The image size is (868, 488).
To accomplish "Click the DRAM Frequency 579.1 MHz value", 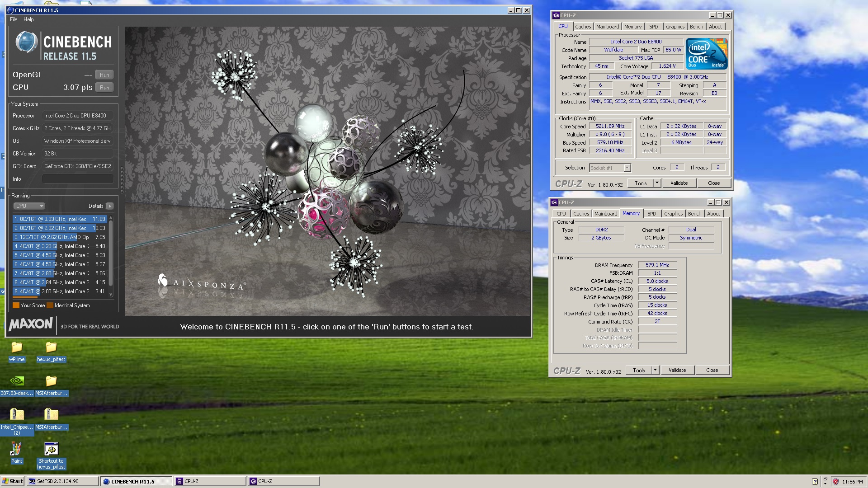I will [x=657, y=265].
